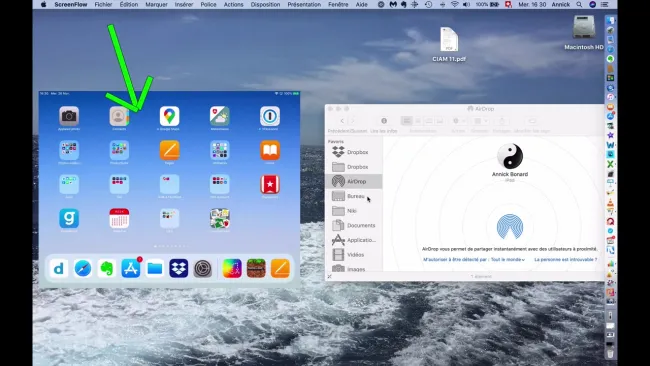Viewport: 650px width, 366px height.
Task: Open the ScreenFlow menu
Action: pos(71,5)
